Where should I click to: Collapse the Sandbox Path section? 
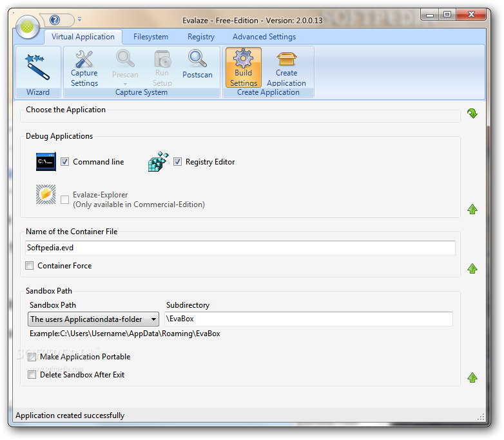pos(472,377)
